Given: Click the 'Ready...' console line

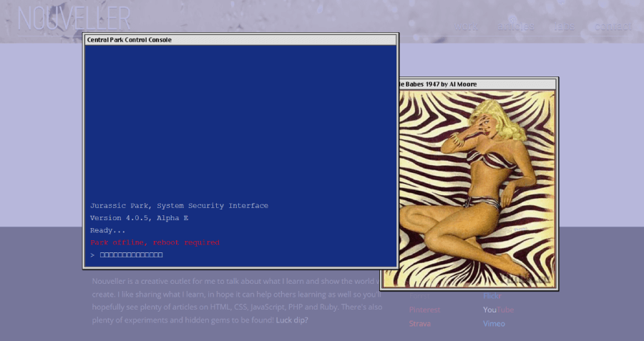Looking at the screenshot, I should tap(107, 230).
